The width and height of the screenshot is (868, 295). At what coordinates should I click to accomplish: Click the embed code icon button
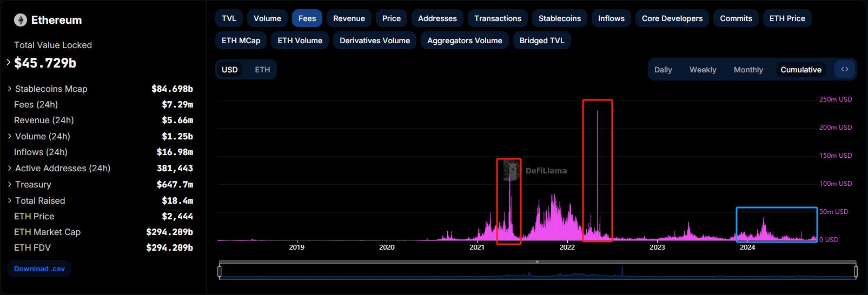(x=845, y=69)
